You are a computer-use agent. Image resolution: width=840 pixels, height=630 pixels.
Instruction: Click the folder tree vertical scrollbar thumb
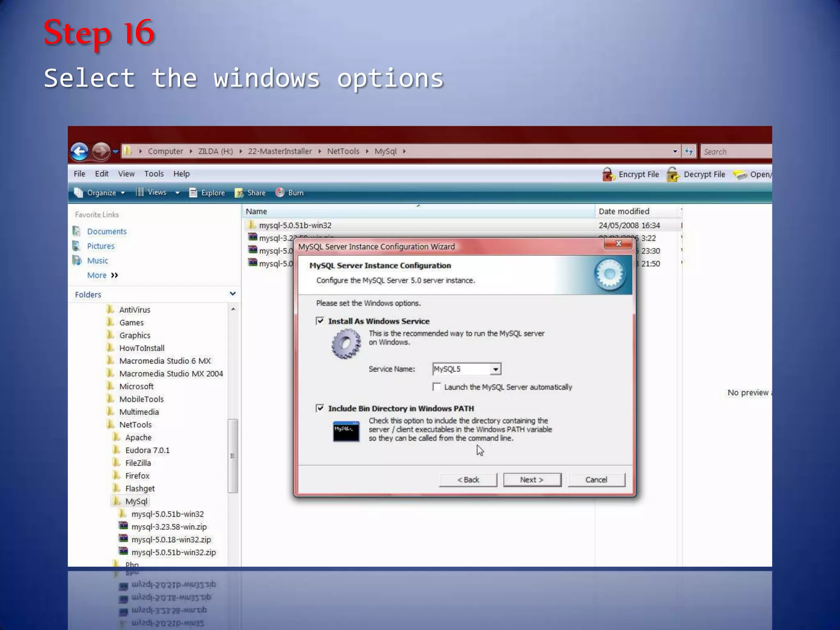[233, 456]
